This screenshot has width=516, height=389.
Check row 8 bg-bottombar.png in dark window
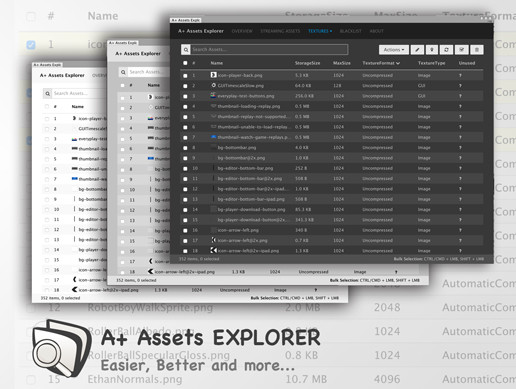click(x=185, y=148)
